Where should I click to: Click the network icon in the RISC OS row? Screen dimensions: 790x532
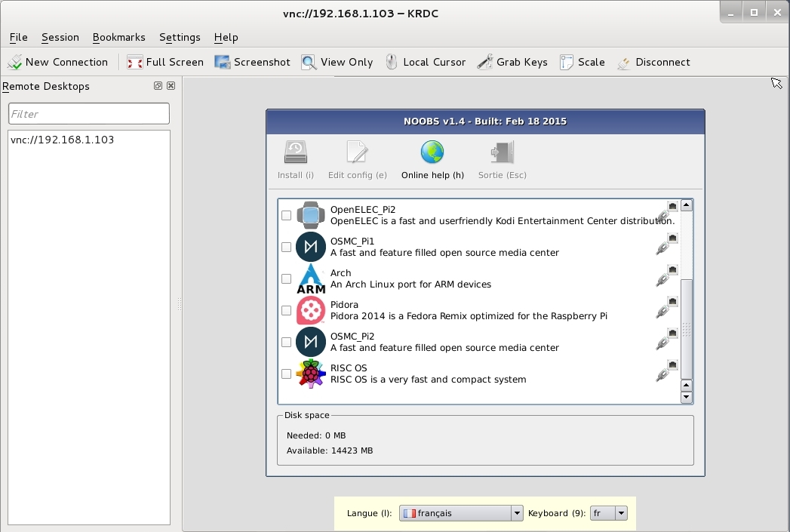tap(667, 371)
